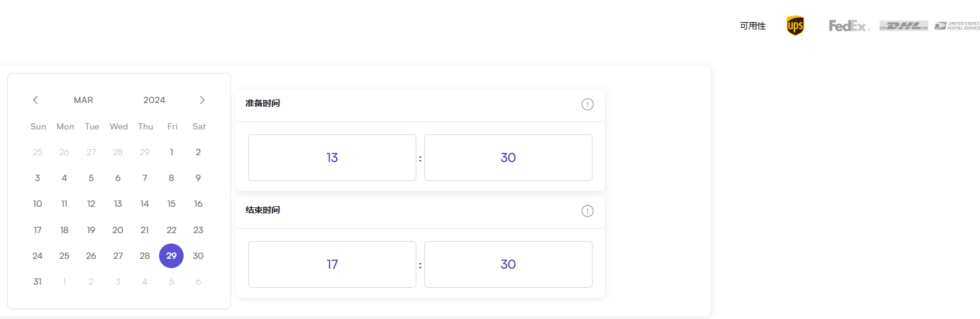Open the MAR month selector

(x=84, y=100)
